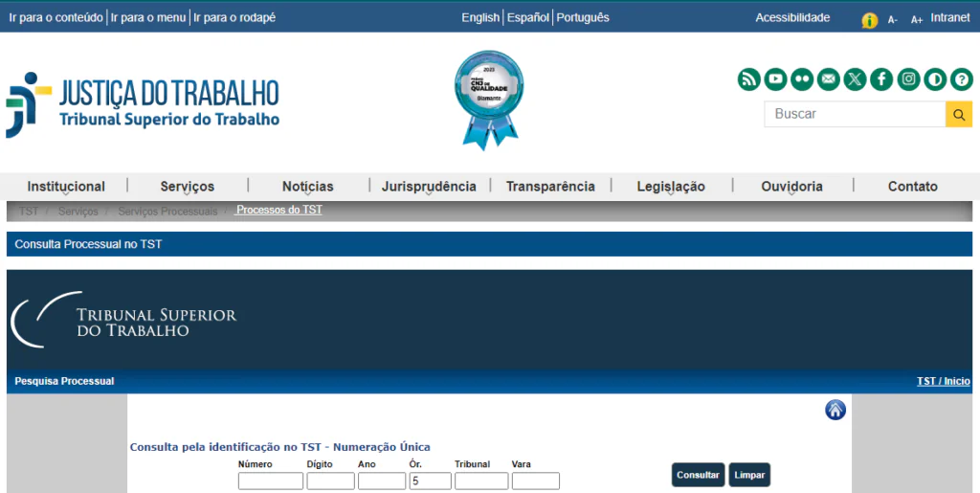Click Ir para o conteúdo link
The height and width of the screenshot is (493, 980).
(x=56, y=17)
